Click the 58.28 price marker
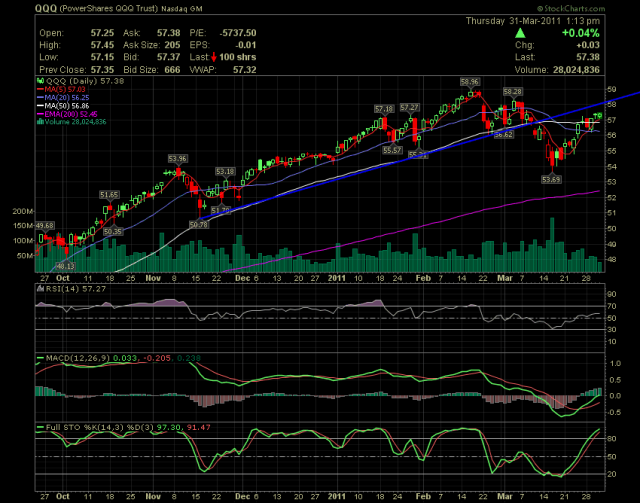This screenshot has width=640, height=503. 512,91
